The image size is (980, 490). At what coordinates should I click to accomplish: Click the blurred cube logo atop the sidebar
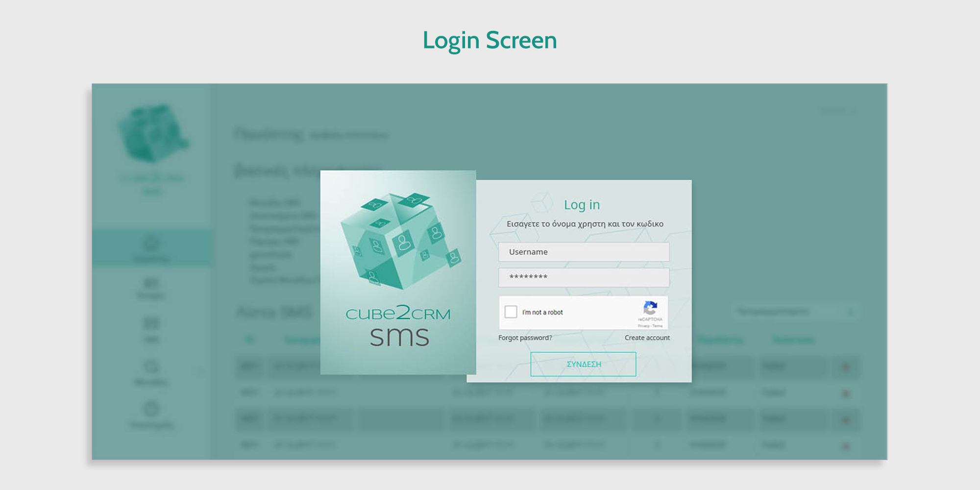coord(153,133)
